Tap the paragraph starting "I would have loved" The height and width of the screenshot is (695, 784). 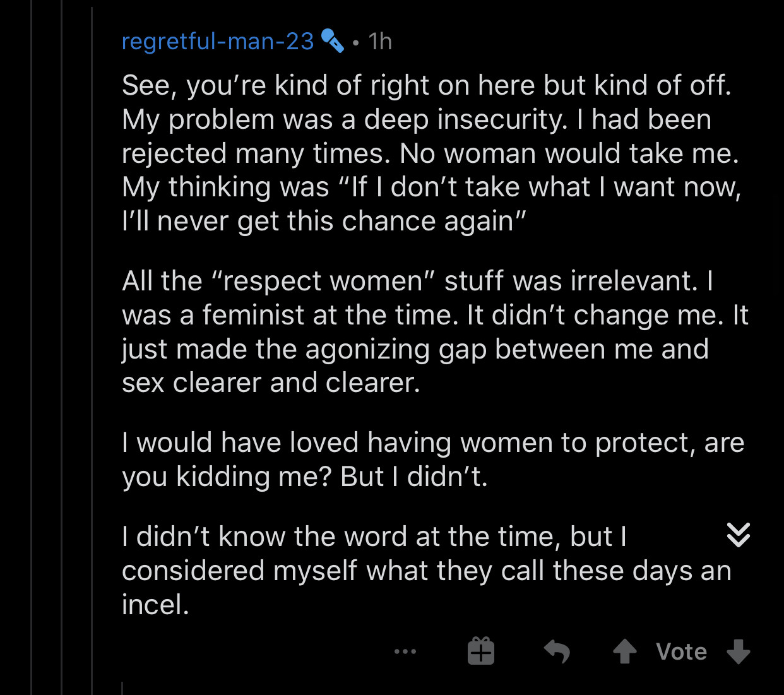(x=432, y=459)
